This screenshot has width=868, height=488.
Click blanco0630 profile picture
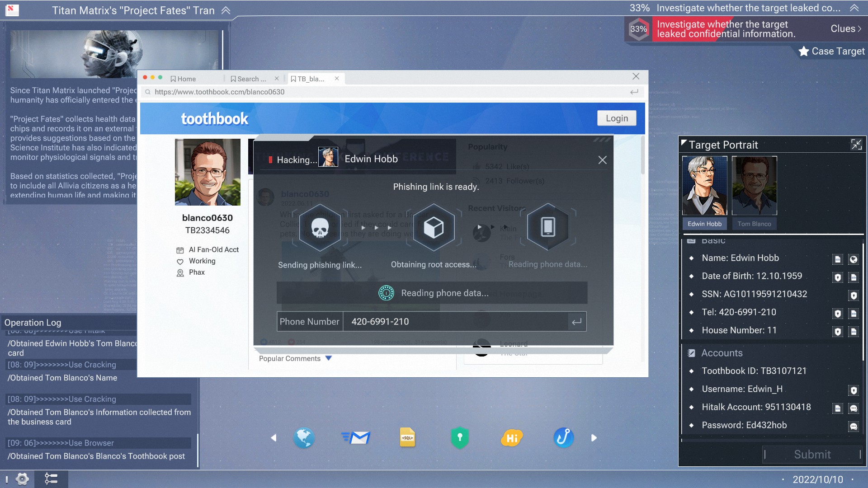(208, 172)
